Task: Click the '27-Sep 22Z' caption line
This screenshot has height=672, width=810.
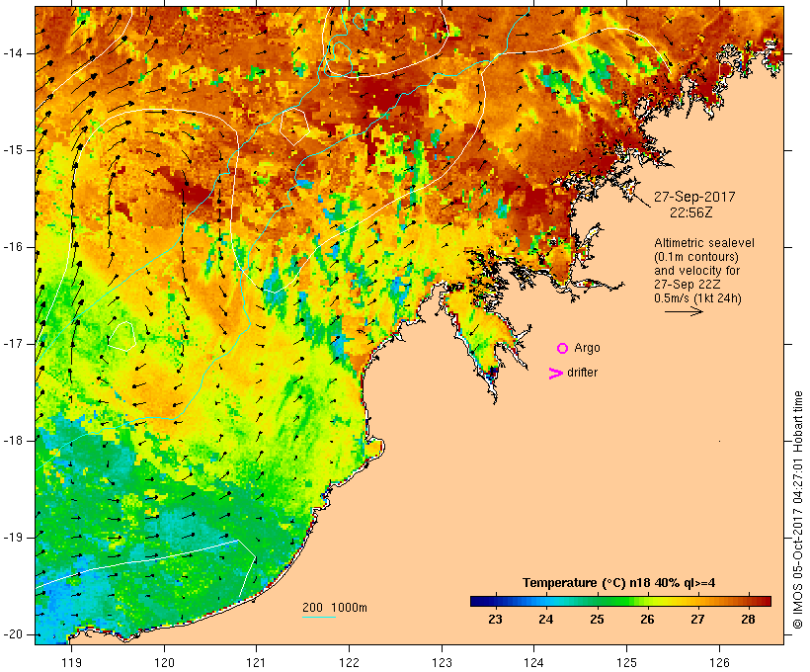Action: pos(688,285)
